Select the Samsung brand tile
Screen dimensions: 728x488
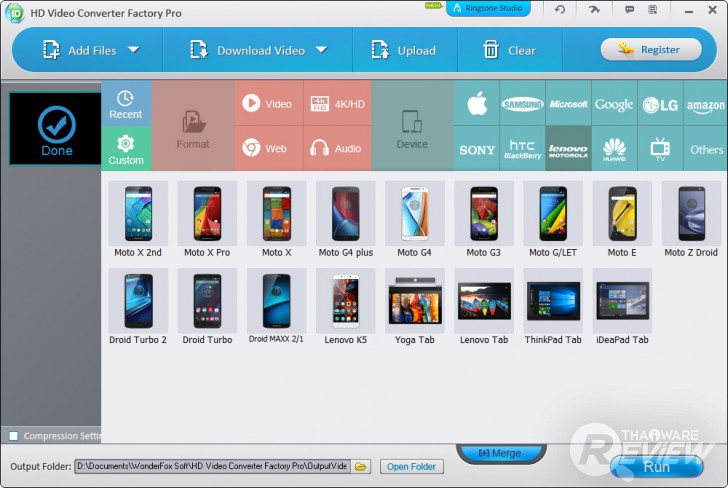pos(522,103)
